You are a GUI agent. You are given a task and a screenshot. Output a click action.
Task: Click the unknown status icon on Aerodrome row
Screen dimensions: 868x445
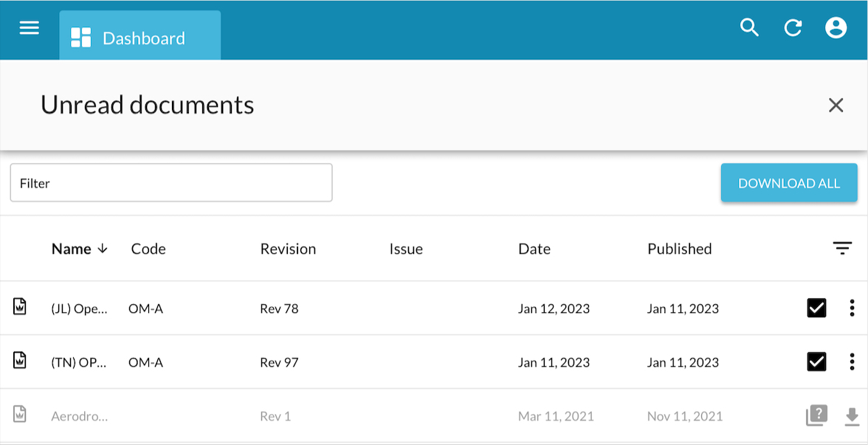tap(816, 415)
